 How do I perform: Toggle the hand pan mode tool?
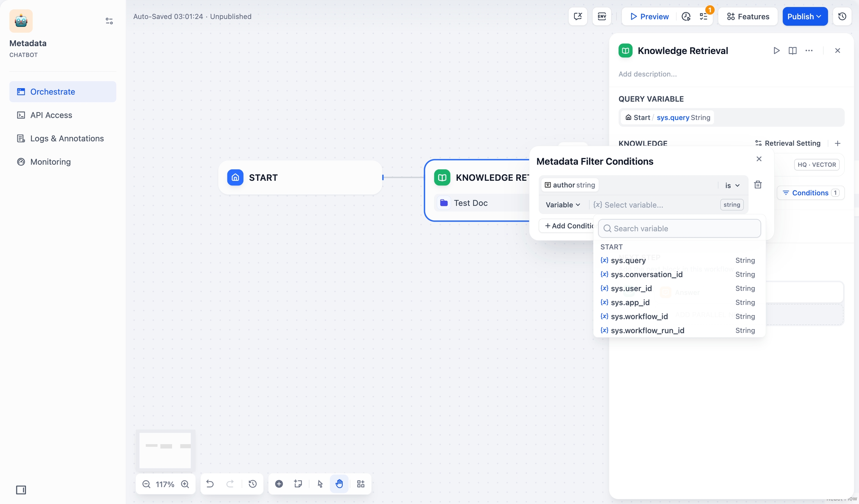pyautogui.click(x=339, y=484)
